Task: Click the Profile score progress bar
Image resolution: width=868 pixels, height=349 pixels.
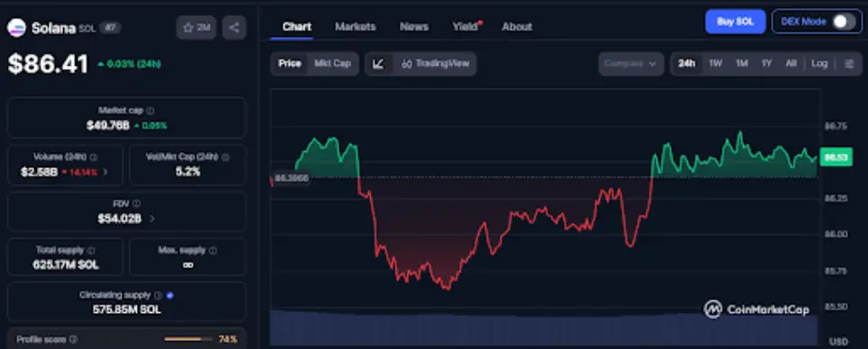Action: [x=188, y=339]
